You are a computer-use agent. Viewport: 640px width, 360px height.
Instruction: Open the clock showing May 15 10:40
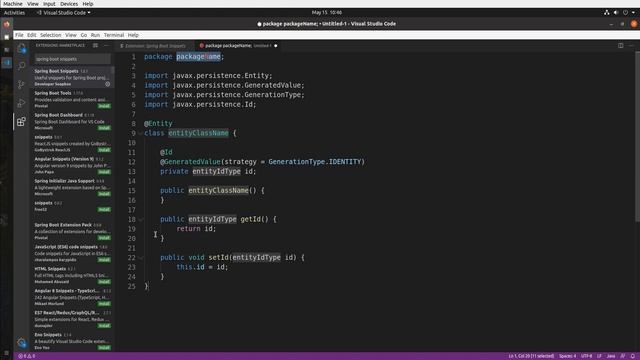tap(327, 13)
